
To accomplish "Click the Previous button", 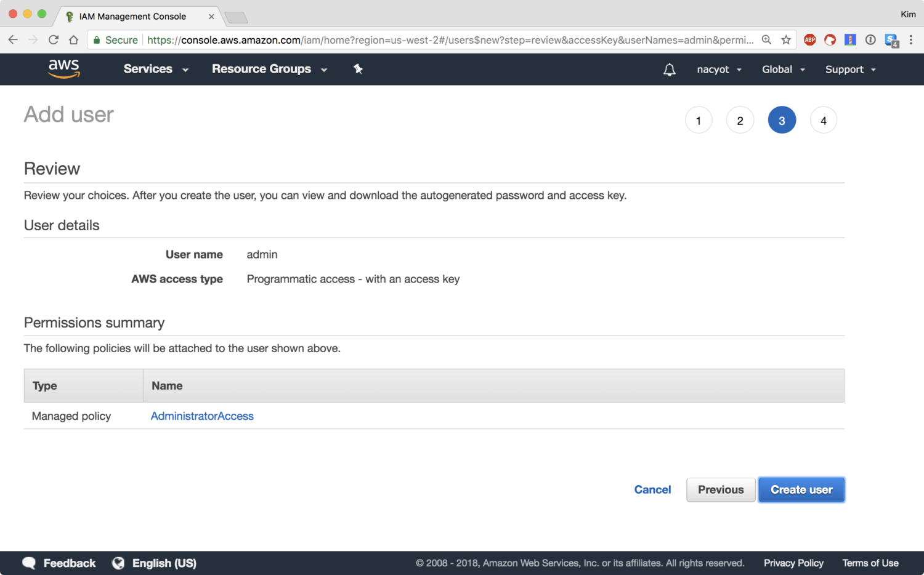I will [720, 490].
